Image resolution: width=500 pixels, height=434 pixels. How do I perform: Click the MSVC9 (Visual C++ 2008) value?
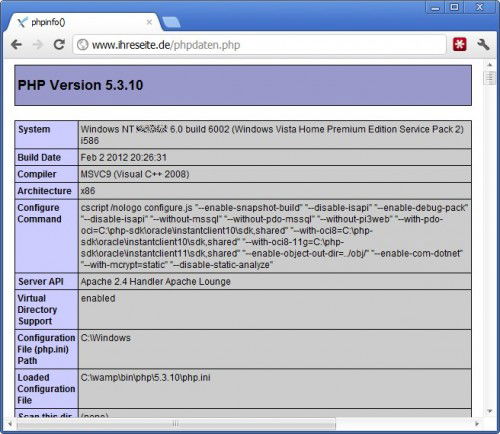[135, 174]
